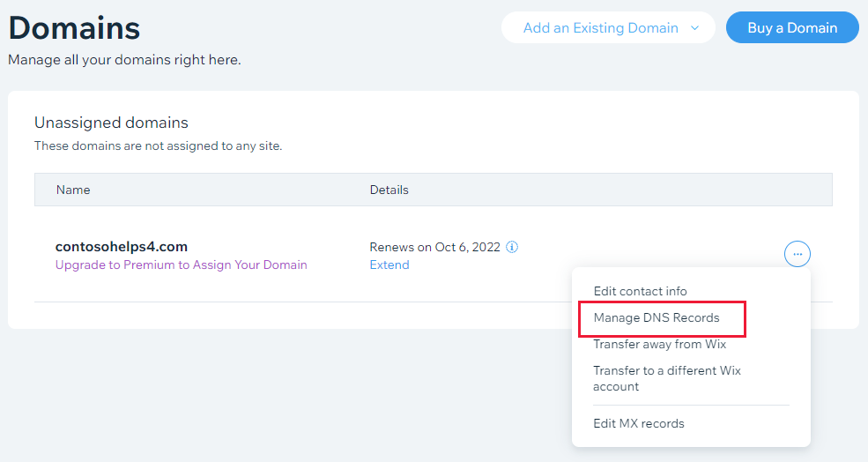This screenshot has width=868, height=462.
Task: Open Upgrade to Premium to Assign link
Action: click(x=181, y=265)
